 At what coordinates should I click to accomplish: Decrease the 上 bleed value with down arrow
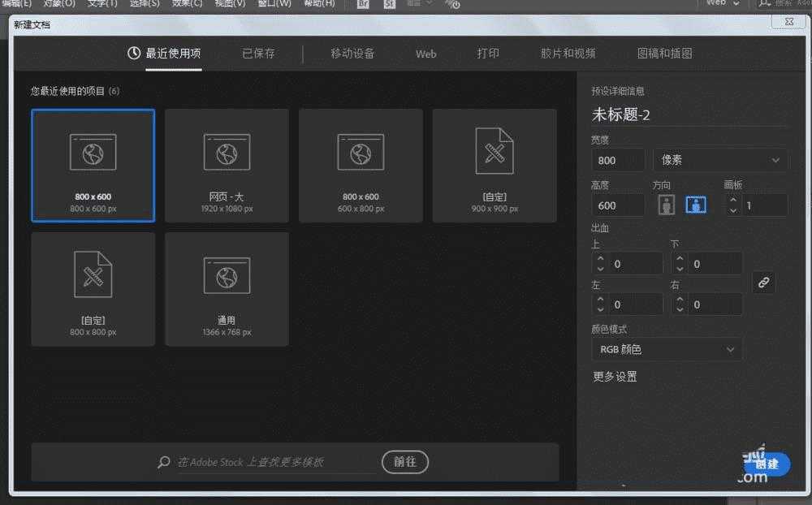pyautogui.click(x=600, y=268)
